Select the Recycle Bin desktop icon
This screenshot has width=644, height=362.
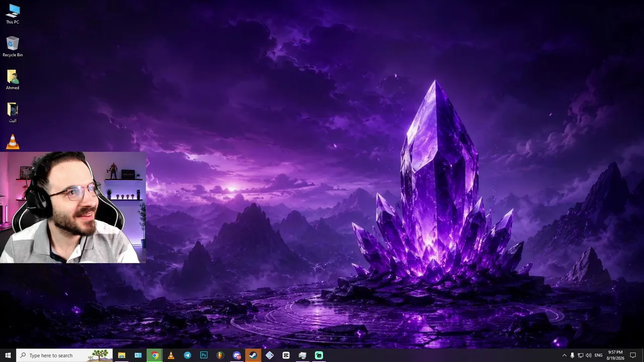pyautogui.click(x=13, y=47)
